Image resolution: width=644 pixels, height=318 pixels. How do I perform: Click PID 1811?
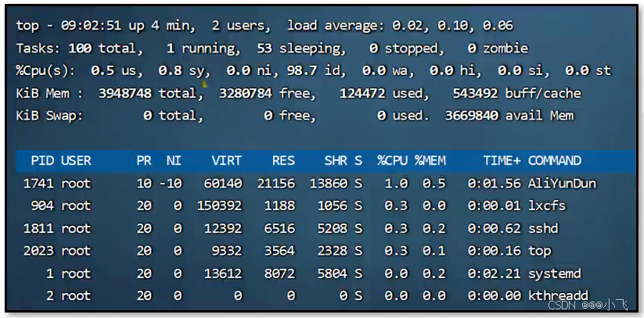(38, 228)
